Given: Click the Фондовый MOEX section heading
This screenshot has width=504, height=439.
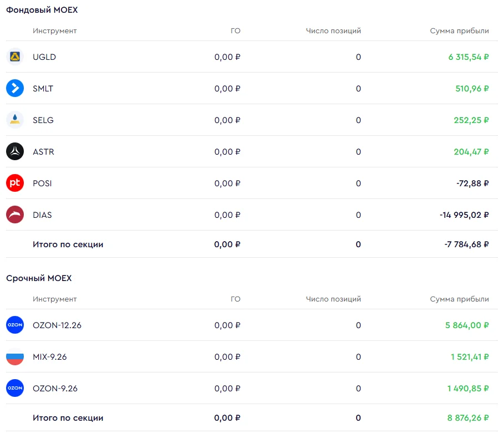Looking at the screenshot, I should tap(42, 10).
